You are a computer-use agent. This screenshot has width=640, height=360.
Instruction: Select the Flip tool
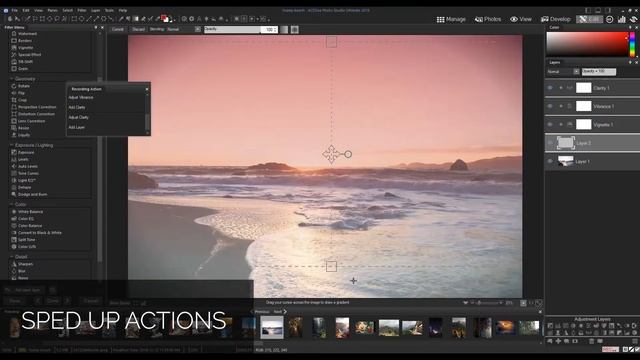tap(18, 93)
